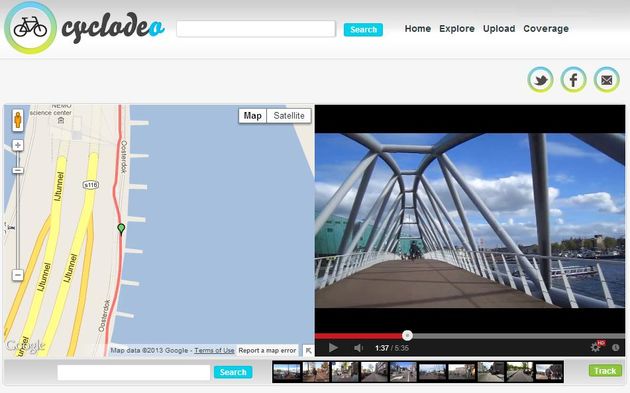Click the top Search button
Screen dimensions: 630x393
pos(363,30)
